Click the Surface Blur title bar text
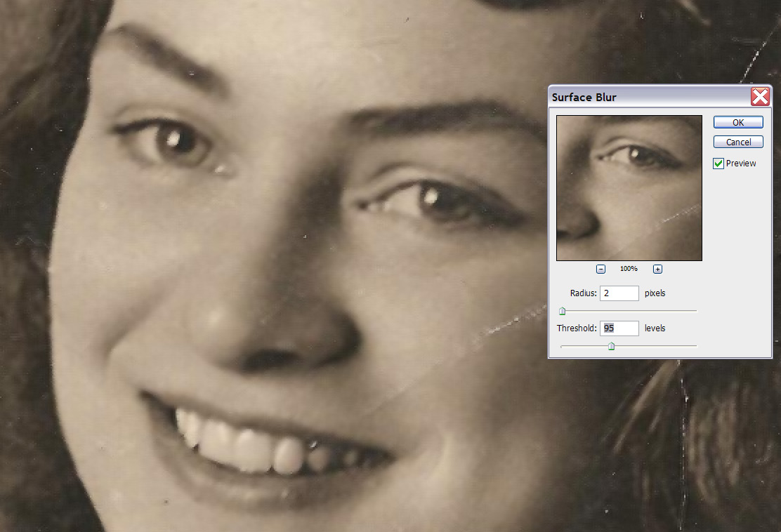 [584, 97]
